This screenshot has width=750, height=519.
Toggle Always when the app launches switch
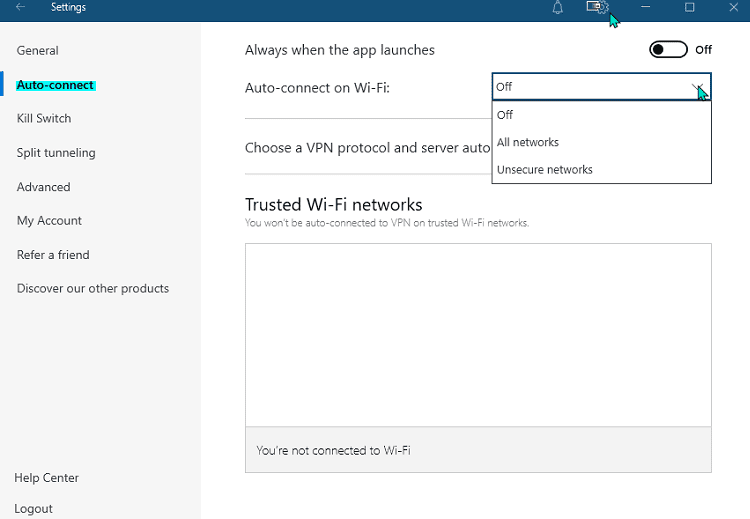pyautogui.click(x=668, y=49)
